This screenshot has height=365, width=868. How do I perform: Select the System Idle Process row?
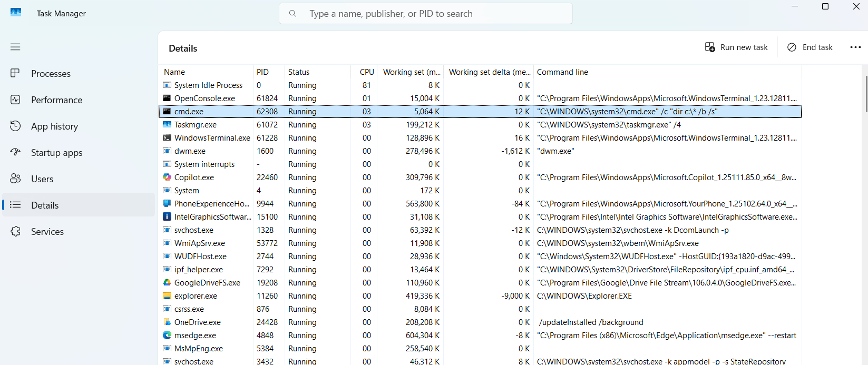point(480,85)
